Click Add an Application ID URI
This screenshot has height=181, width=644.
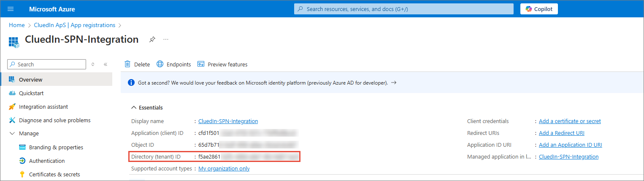pyautogui.click(x=571, y=145)
